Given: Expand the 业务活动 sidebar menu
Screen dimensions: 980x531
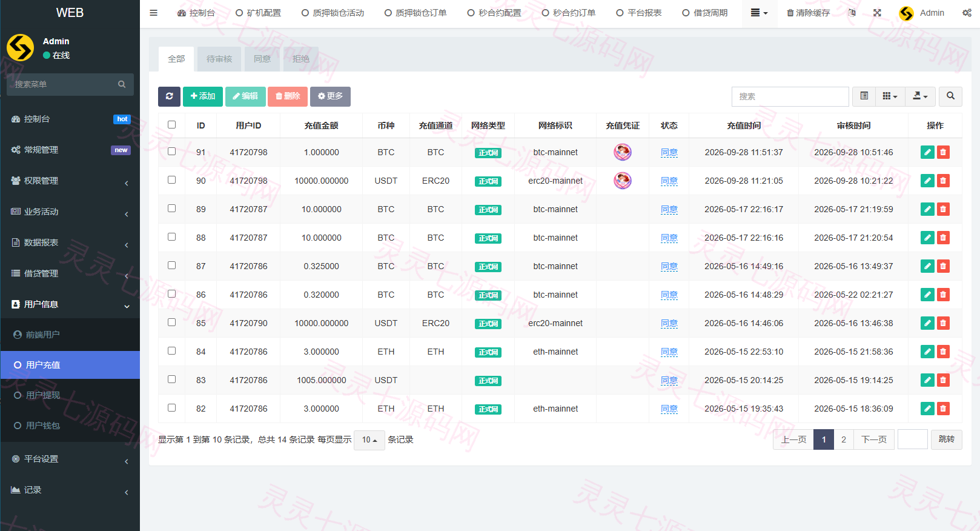Looking at the screenshot, I should [x=70, y=212].
